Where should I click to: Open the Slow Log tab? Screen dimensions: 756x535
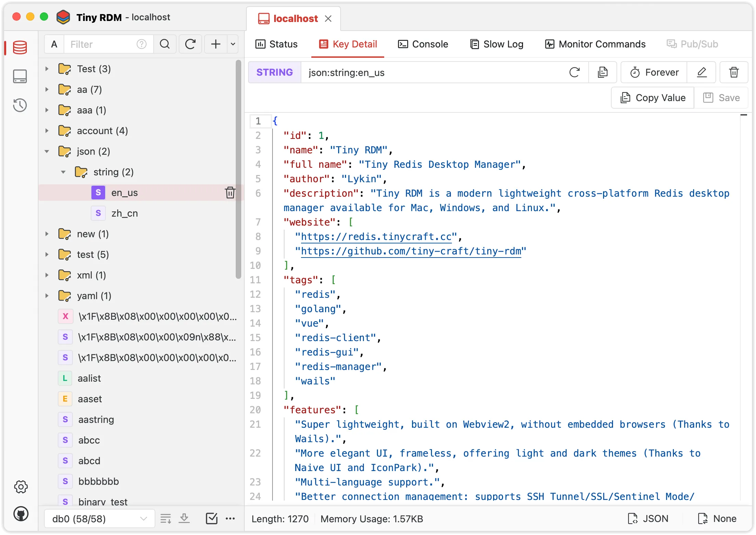(497, 44)
